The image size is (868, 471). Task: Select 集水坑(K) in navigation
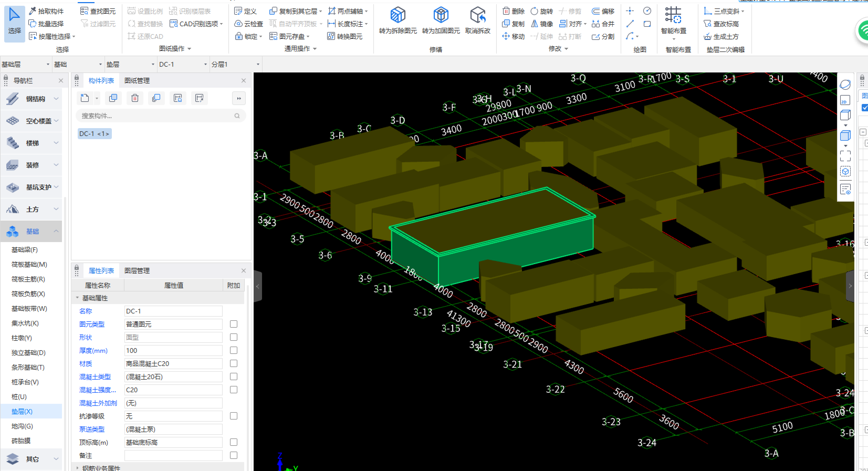click(25, 323)
